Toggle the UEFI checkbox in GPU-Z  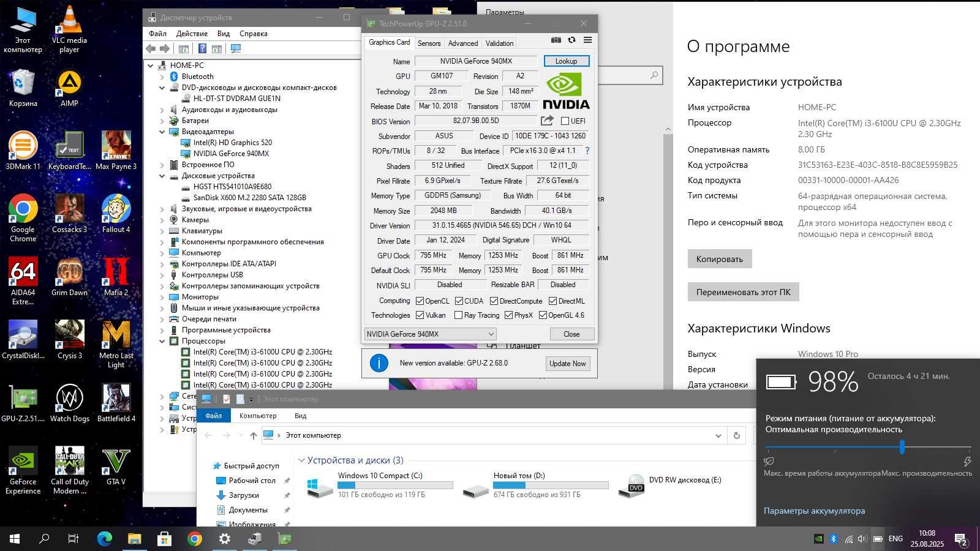tap(565, 121)
